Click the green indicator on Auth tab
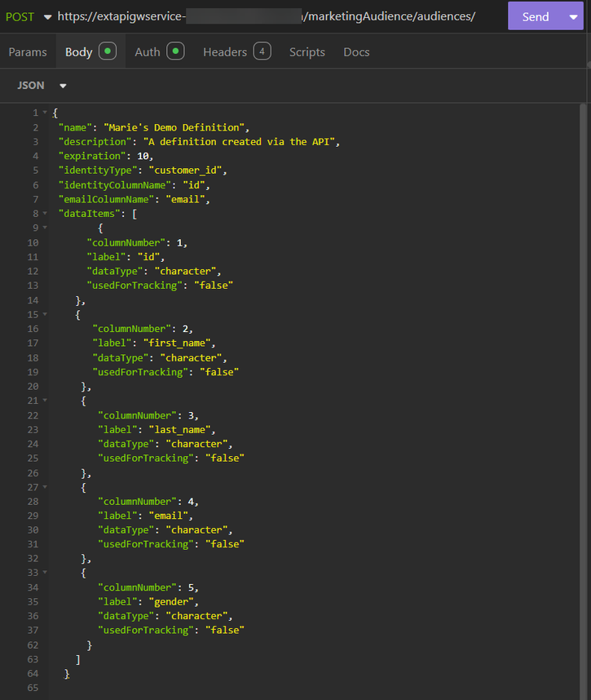Screen dimensions: 591x700 [175, 51]
